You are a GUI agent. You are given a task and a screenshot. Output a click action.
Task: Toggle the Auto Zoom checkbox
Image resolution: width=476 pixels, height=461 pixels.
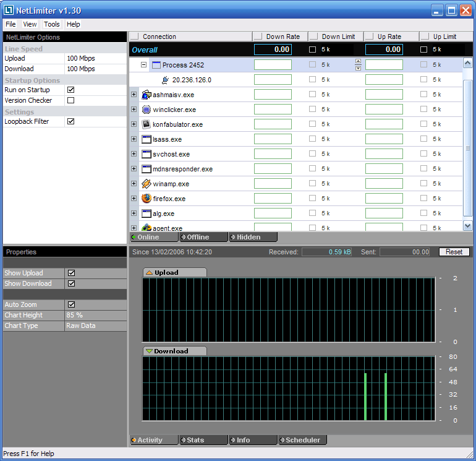click(71, 304)
